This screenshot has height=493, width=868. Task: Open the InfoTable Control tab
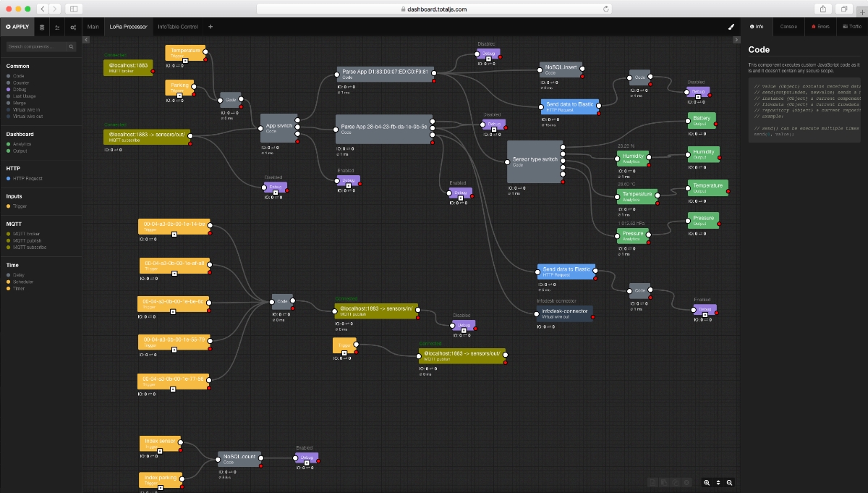click(x=177, y=27)
